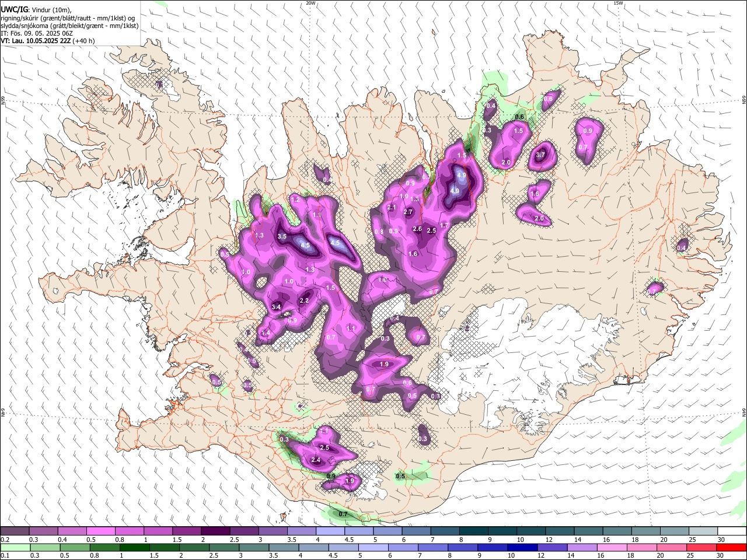The image size is (747, 560).
Task: Pick the deep navy rain-scale swatch labeled 10
Action: [x=522, y=548]
